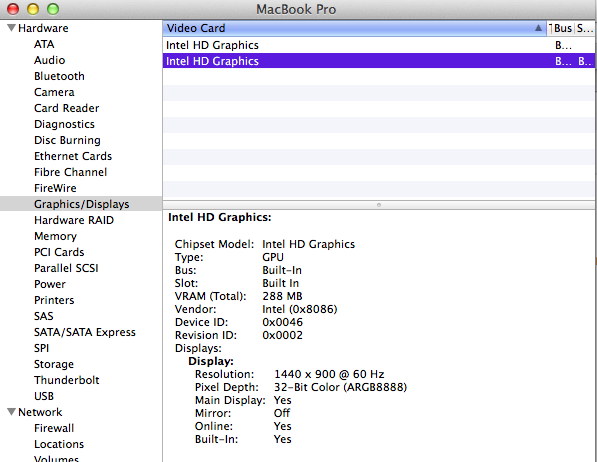Image resolution: width=597 pixels, height=462 pixels.
Task: Sort by the S… column header
Action: coord(584,28)
